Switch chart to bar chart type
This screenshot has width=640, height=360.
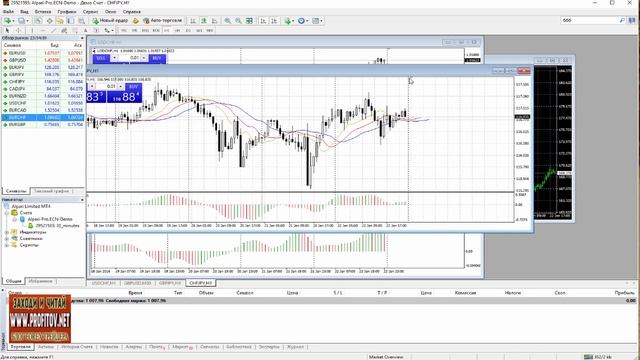[x=193, y=20]
